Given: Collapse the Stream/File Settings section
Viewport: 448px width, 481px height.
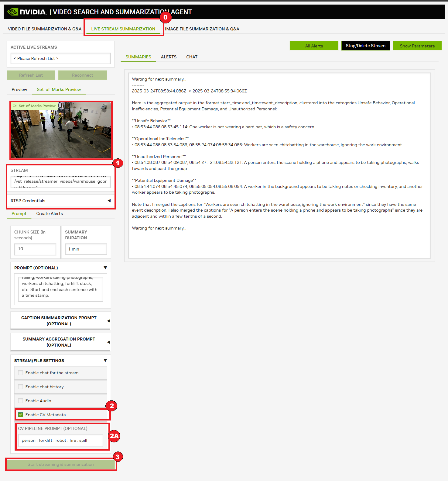Looking at the screenshot, I should click(x=105, y=361).
